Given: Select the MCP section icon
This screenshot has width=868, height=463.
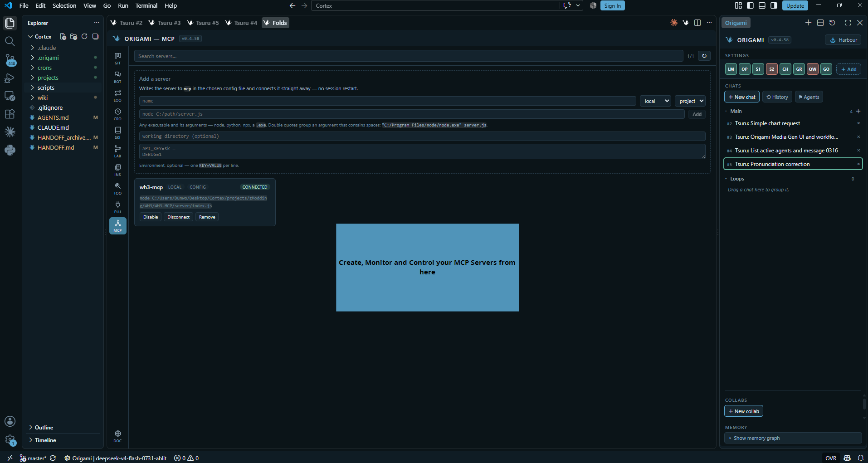Looking at the screenshot, I should click(117, 225).
